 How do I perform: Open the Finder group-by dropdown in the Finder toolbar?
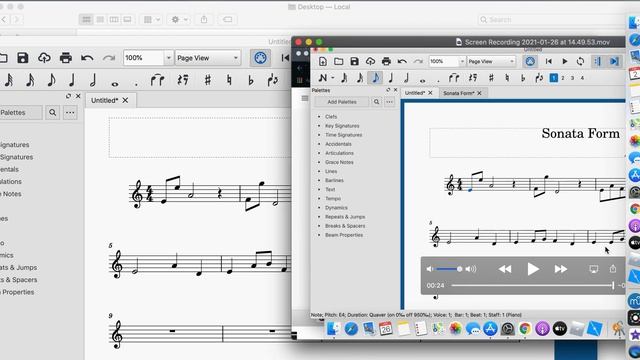coord(152,19)
